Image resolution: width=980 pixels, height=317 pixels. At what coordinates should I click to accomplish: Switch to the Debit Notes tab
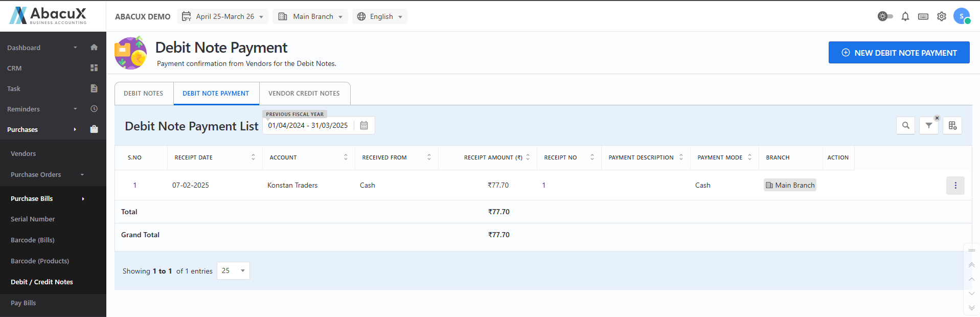(144, 94)
